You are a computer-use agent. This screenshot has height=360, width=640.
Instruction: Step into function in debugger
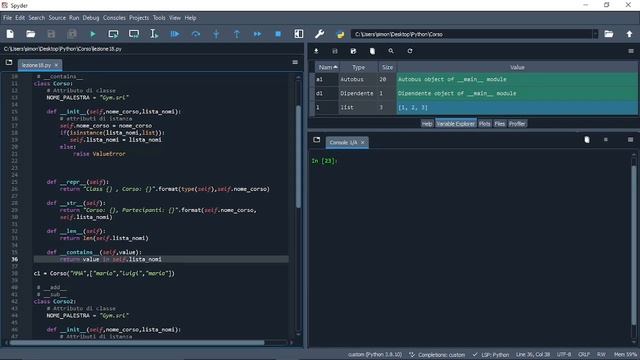click(x=216, y=34)
